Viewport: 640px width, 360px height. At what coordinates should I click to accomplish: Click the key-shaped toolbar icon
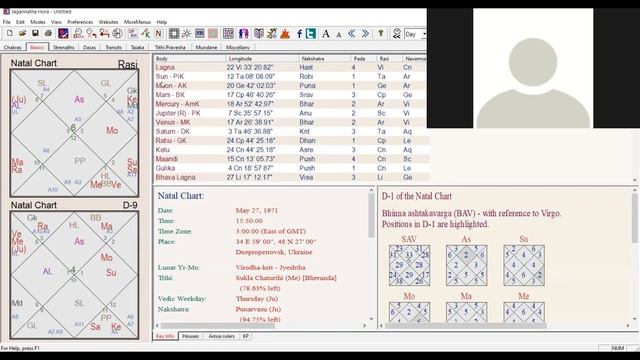[380, 33]
